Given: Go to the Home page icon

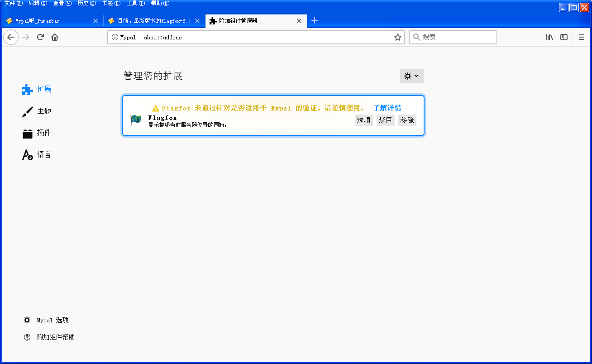Looking at the screenshot, I should (55, 37).
